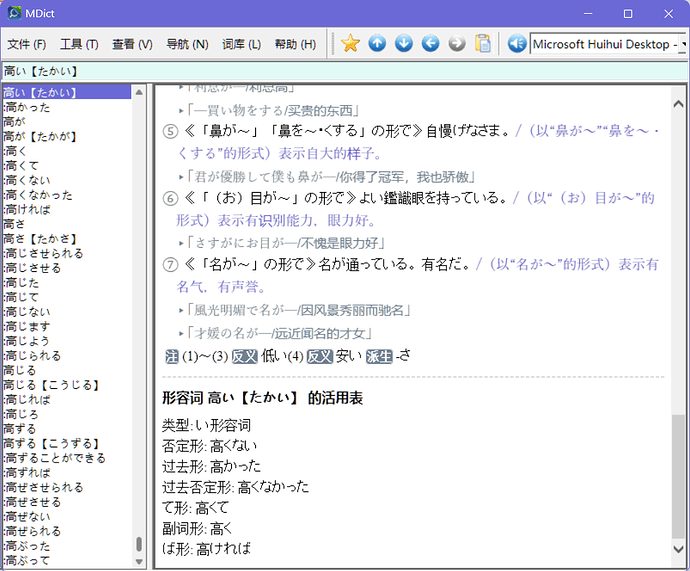Image resolution: width=690 pixels, height=571 pixels.
Task: Select list entry :高ければ
Action: point(27,209)
